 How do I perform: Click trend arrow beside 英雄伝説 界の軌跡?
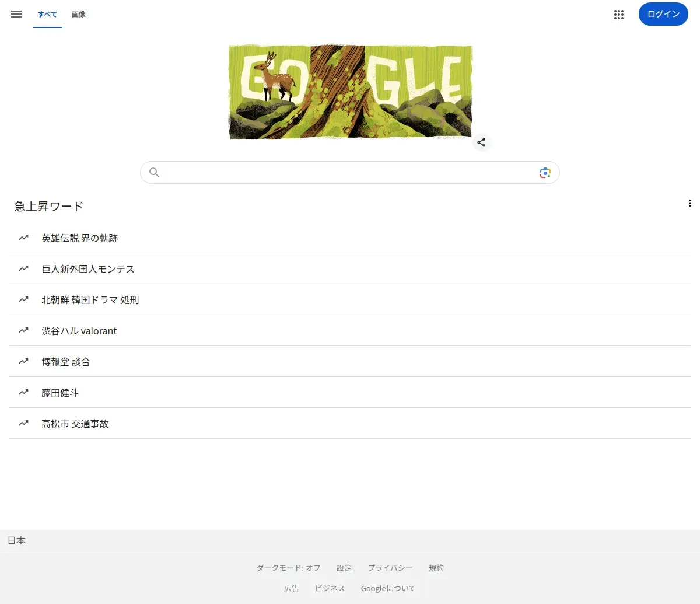click(23, 238)
